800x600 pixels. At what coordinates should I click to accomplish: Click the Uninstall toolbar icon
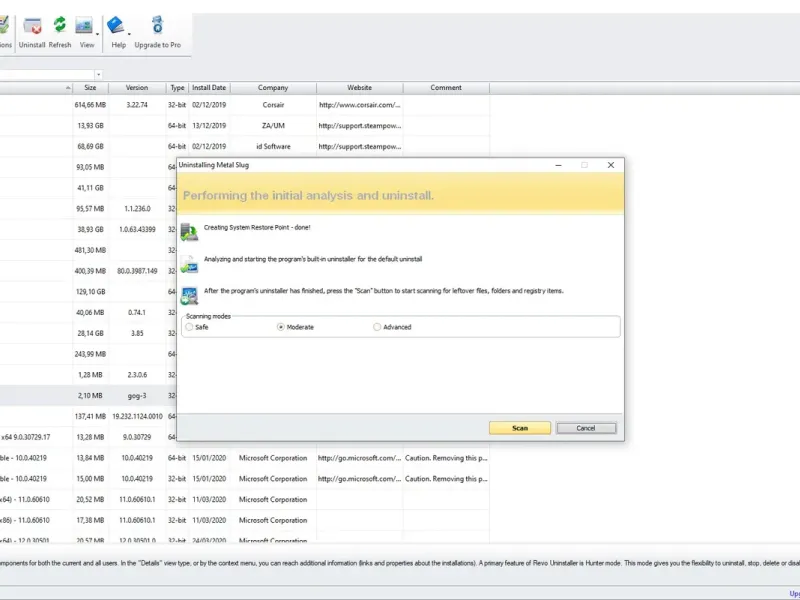tap(32, 26)
